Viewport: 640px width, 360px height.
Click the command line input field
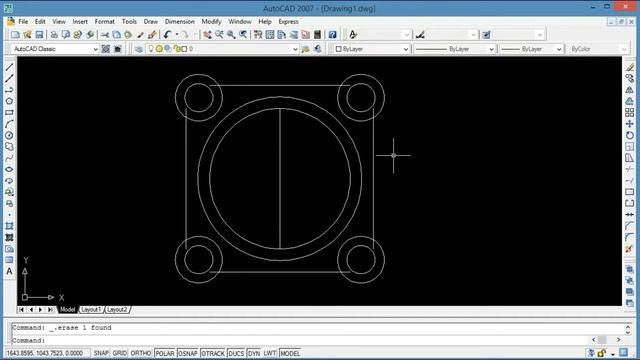pos(301,340)
